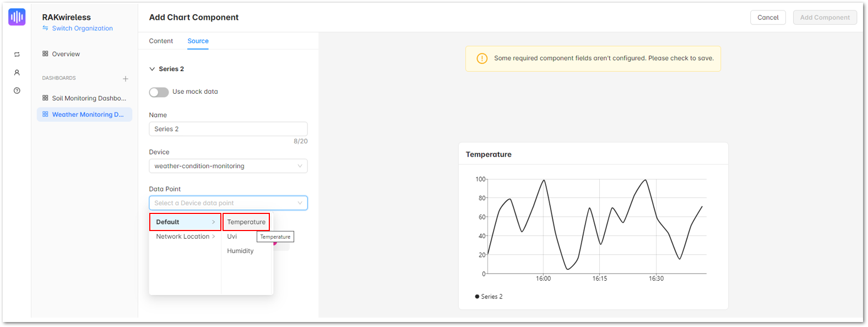Click the warning icon in alert banner
The width and height of the screenshot is (868, 327).
coord(482,58)
